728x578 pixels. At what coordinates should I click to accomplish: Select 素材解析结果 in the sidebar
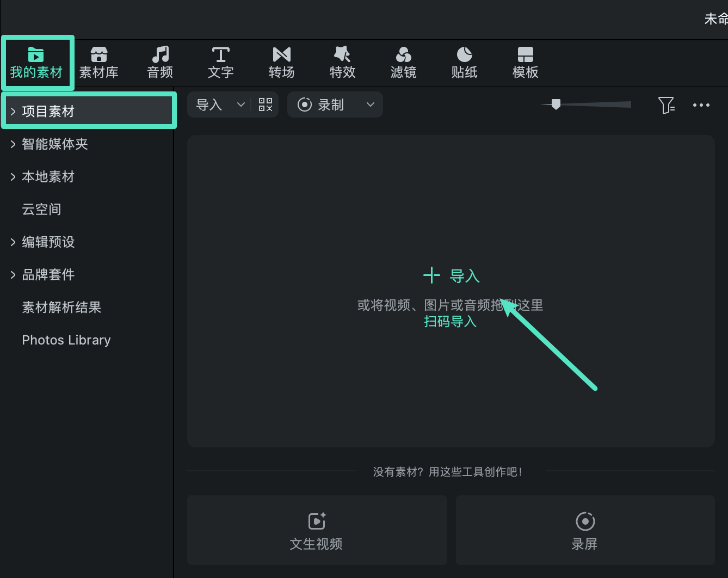point(61,308)
